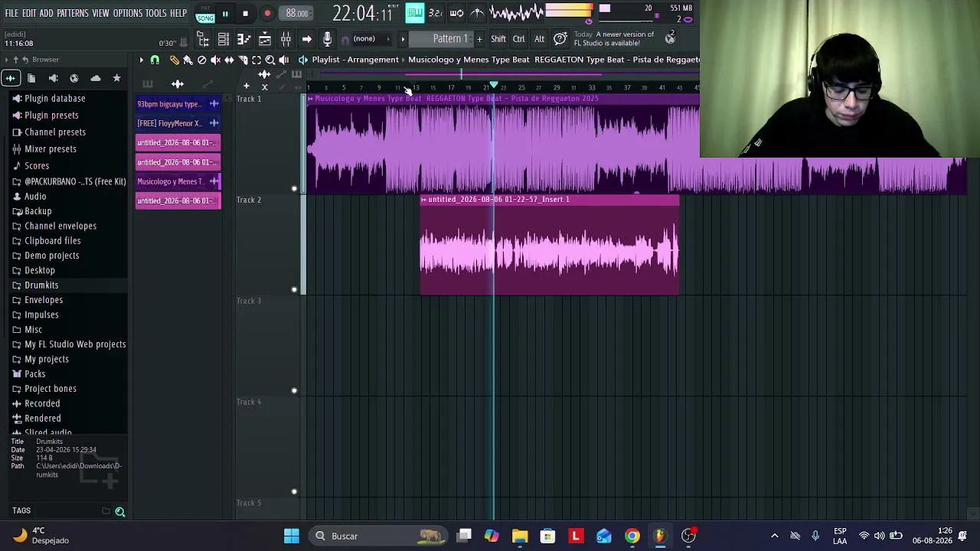
Task: Open the playlist menu arrow
Action: tap(141, 60)
